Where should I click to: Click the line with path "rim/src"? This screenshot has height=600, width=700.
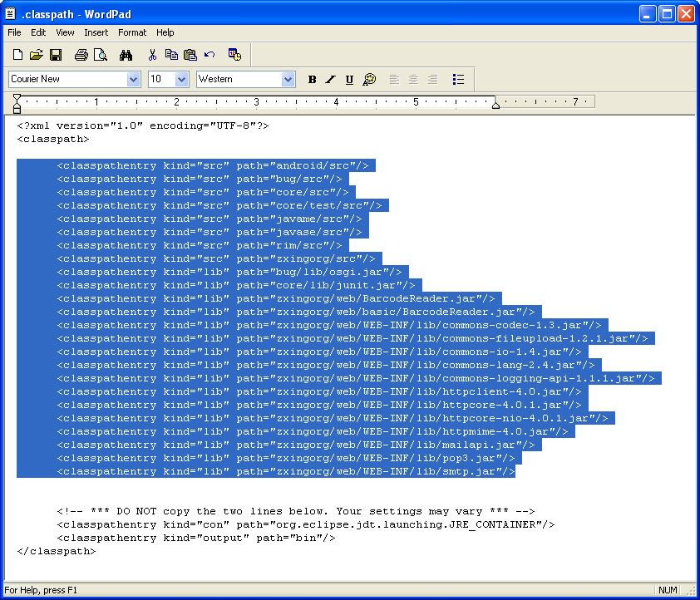(x=200, y=245)
